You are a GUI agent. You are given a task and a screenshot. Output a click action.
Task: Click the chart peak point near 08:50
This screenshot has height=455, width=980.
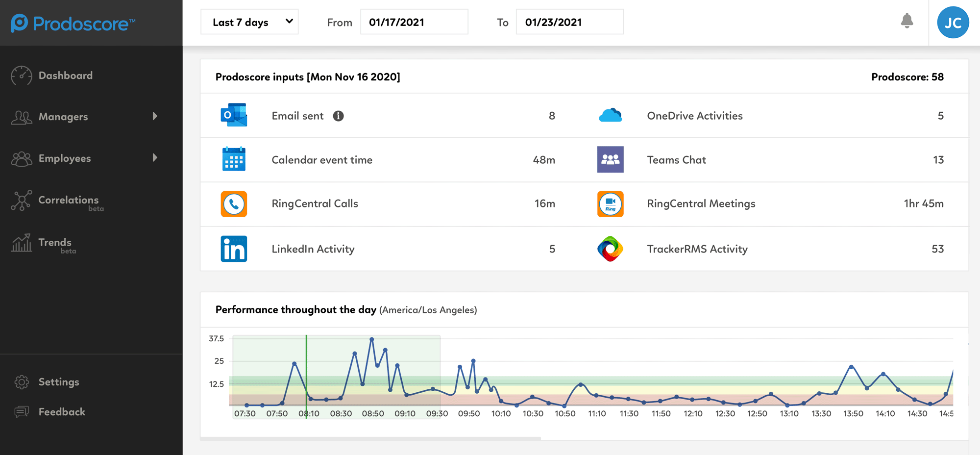click(x=372, y=339)
